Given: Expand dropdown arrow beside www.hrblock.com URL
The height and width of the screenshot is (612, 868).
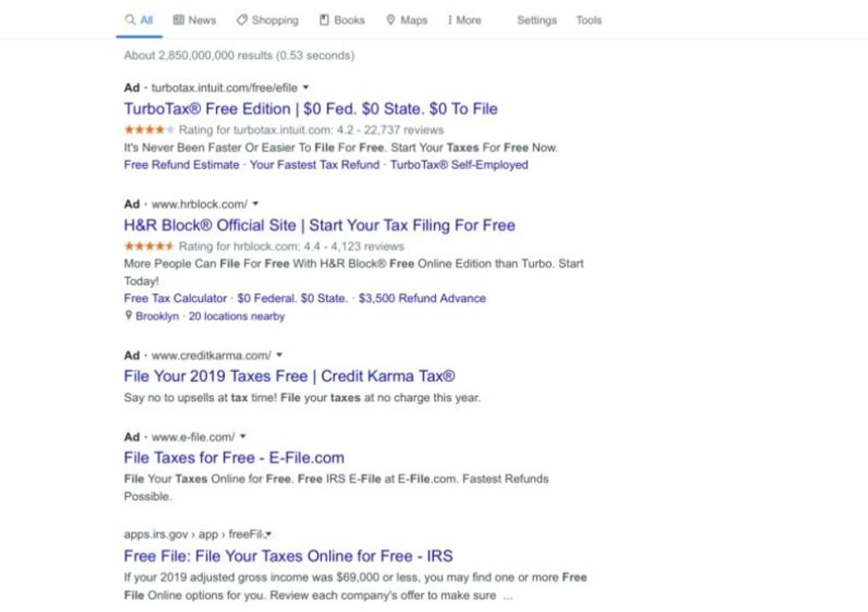Looking at the screenshot, I should click(x=255, y=205).
